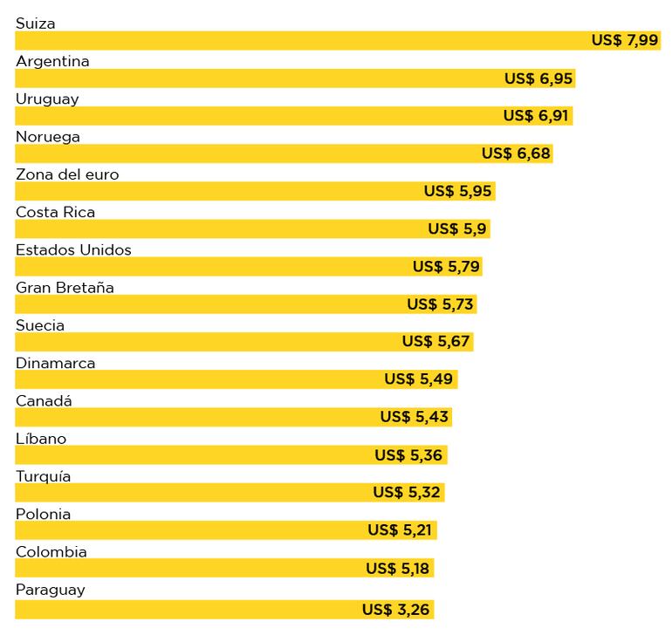Click the US$ 5,21 value text
The image size is (672, 635).
point(400,530)
